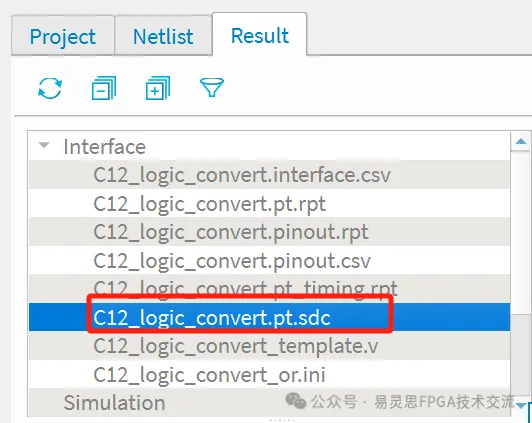Expand all items with plus icon
The image size is (532, 423).
pos(158,88)
